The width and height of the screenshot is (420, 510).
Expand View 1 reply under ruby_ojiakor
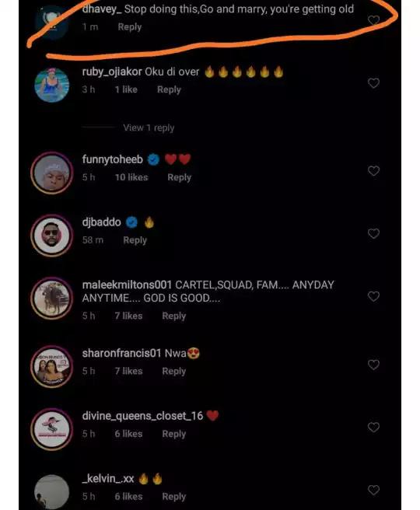[149, 127]
